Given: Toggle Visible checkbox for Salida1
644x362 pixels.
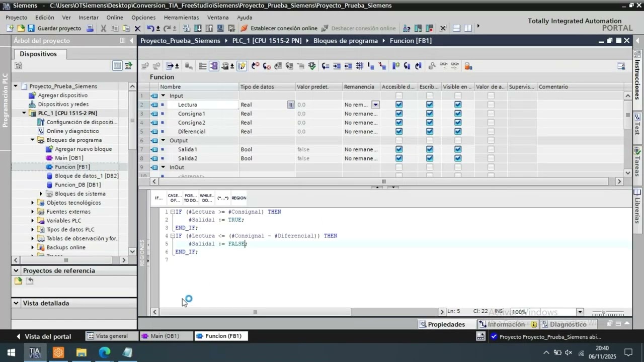Looking at the screenshot, I should tap(458, 149).
